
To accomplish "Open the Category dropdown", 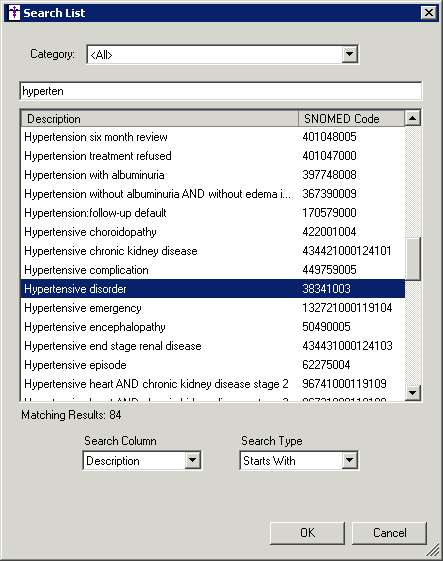I will coord(349,54).
